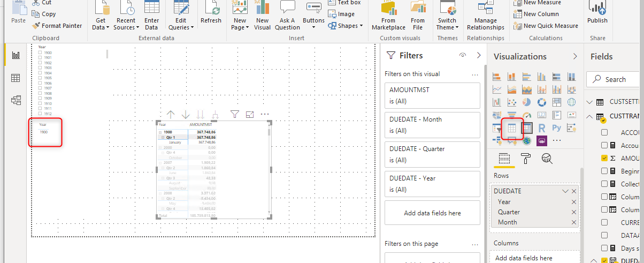Viewport: 644px width, 263px height.
Task: Pick the Gauge visualization icon
Action: [527, 115]
